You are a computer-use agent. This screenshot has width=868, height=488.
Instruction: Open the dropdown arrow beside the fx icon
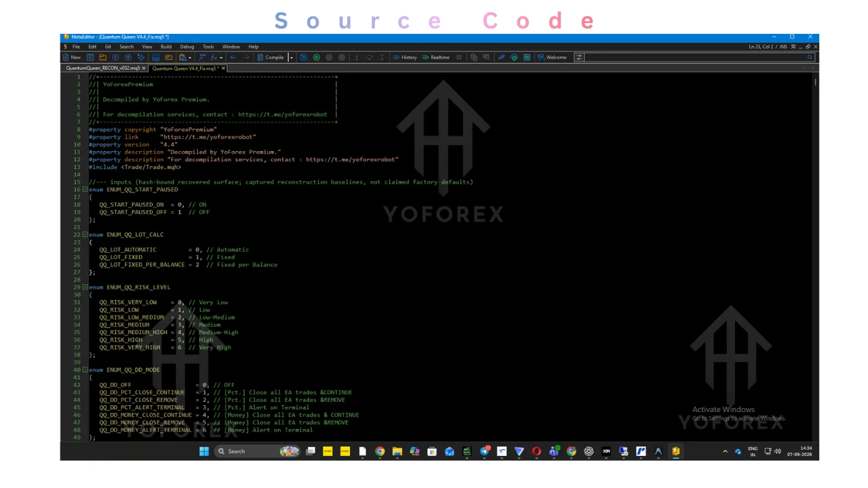(221, 57)
